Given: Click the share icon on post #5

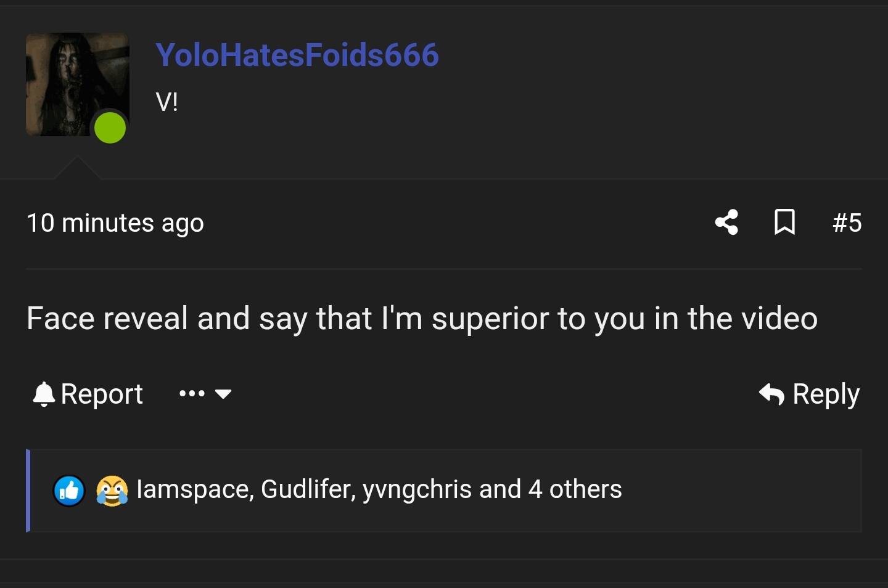Looking at the screenshot, I should click(x=727, y=222).
